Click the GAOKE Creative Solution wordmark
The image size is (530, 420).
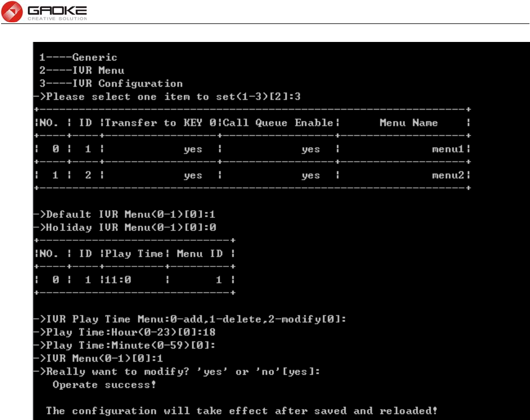point(57,14)
